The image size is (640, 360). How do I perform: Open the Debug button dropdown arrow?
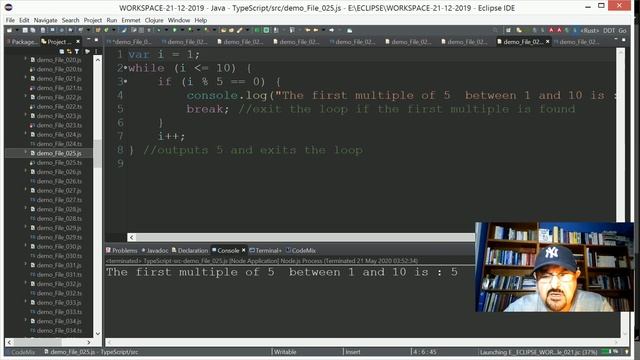(x=166, y=30)
